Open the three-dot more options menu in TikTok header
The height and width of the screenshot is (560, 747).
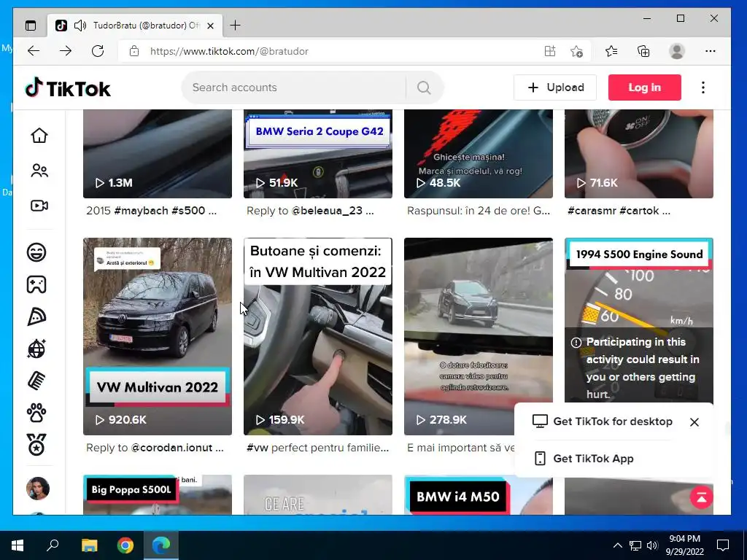tap(703, 87)
